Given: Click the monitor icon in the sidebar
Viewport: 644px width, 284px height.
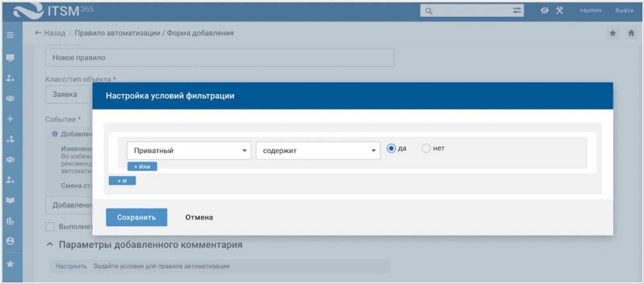Looking at the screenshot, I should point(10,57).
